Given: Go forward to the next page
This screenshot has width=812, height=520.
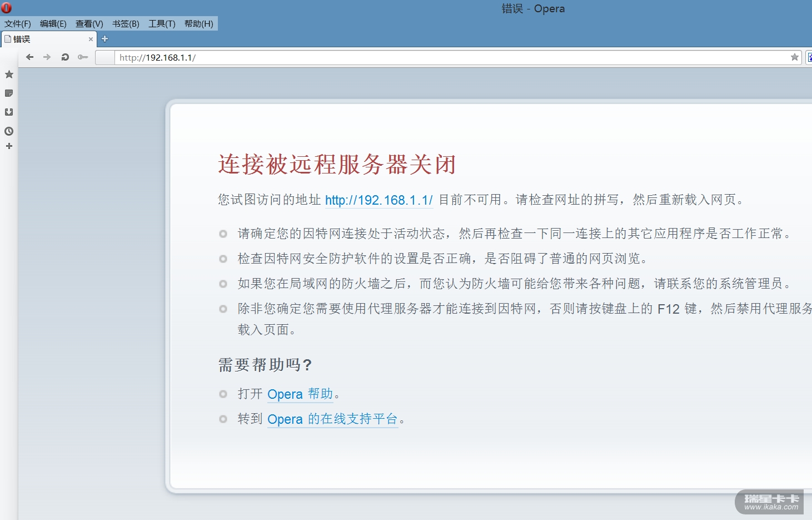Looking at the screenshot, I should (47, 57).
